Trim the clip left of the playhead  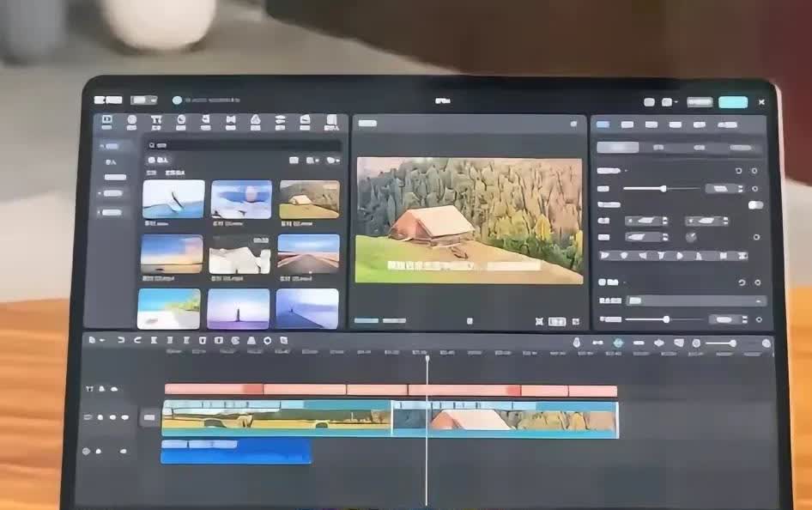(x=170, y=340)
